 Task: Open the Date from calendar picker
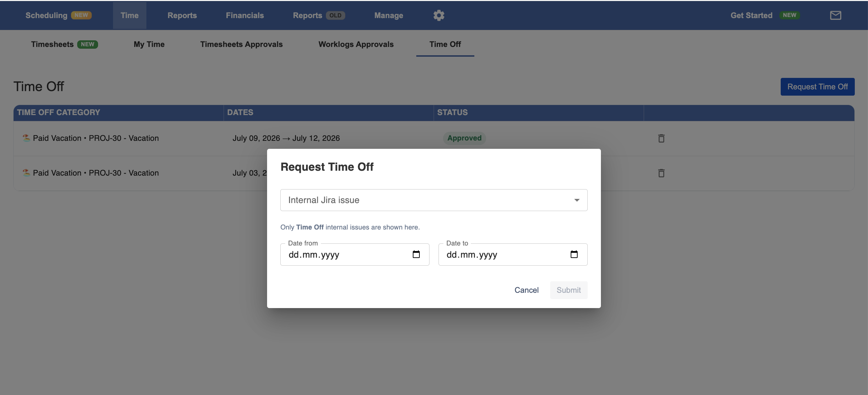pyautogui.click(x=416, y=255)
